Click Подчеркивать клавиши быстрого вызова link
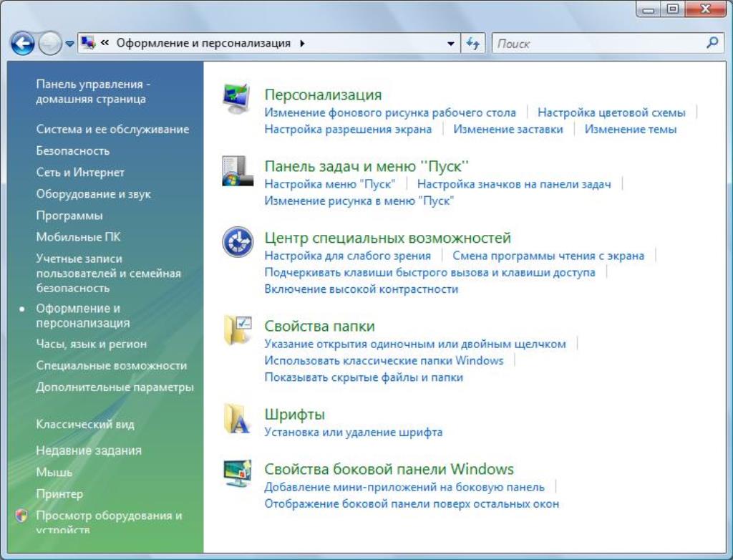 (429, 272)
